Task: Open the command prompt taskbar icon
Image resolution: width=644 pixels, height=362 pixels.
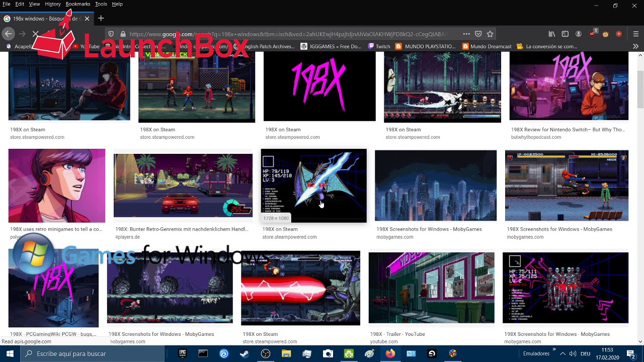Action: point(203,353)
